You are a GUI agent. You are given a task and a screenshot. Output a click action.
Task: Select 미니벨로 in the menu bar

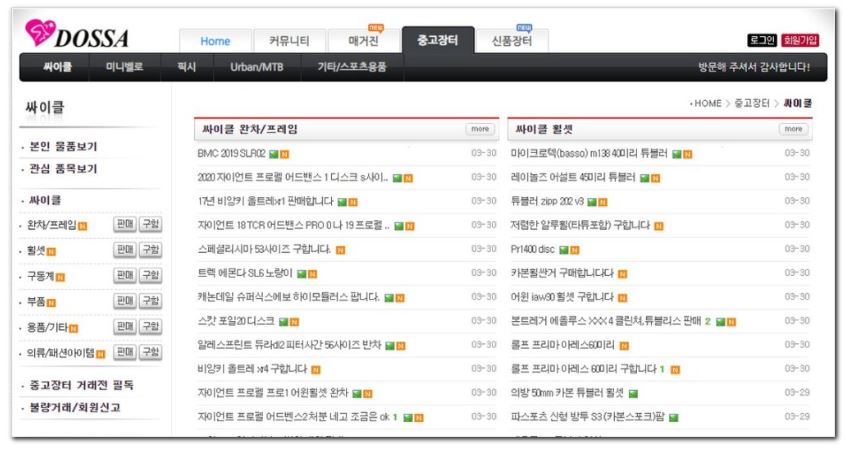click(124, 67)
